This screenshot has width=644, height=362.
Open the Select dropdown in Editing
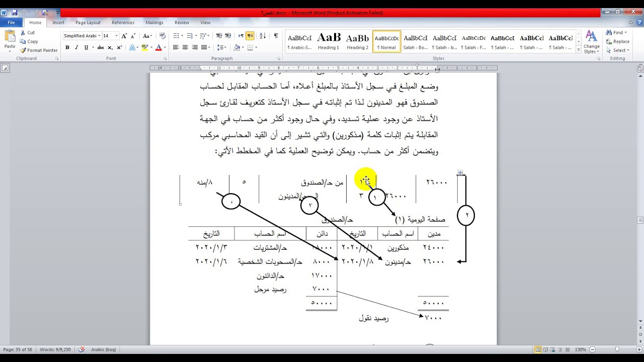[619, 50]
